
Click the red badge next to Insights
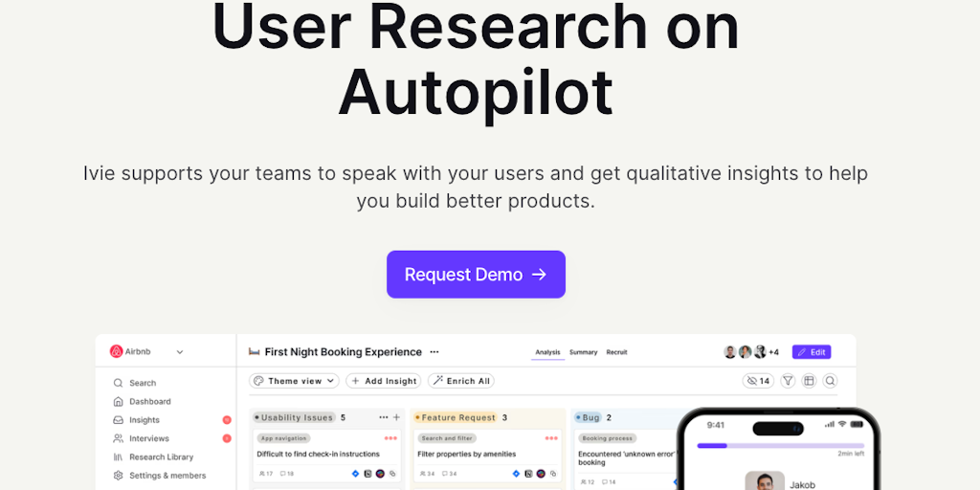(227, 420)
